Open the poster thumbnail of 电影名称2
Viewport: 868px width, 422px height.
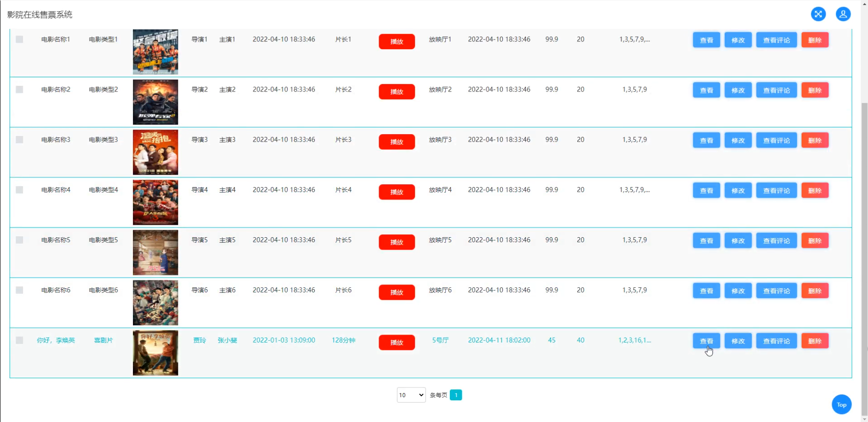click(155, 102)
